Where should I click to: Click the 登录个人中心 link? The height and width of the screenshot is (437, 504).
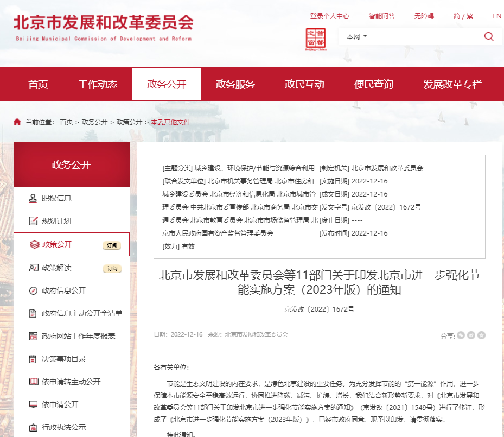tap(329, 16)
